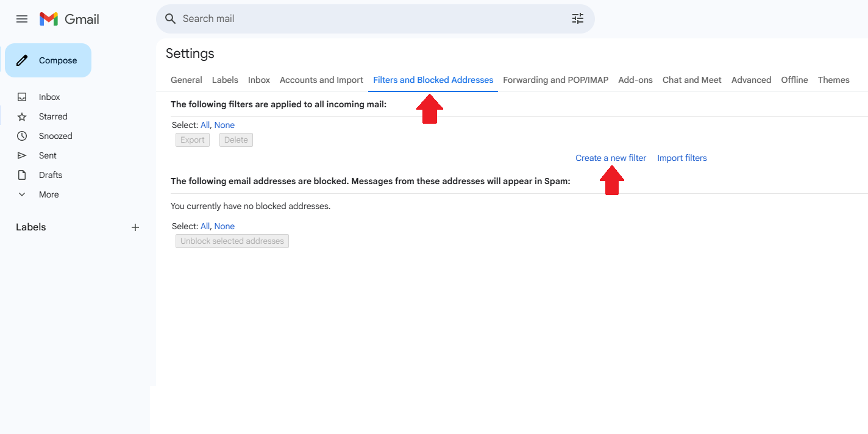Open the General settings tab
This screenshot has width=868, height=434.
(x=187, y=80)
